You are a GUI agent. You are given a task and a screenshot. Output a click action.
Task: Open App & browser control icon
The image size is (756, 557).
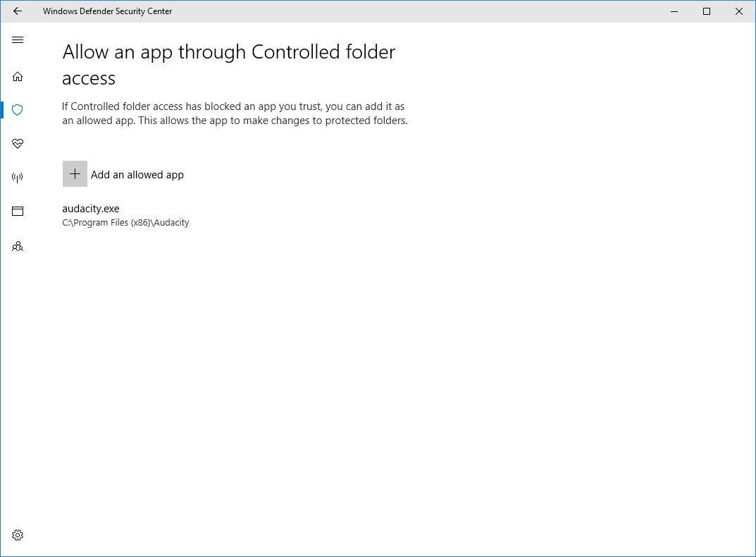(18, 211)
